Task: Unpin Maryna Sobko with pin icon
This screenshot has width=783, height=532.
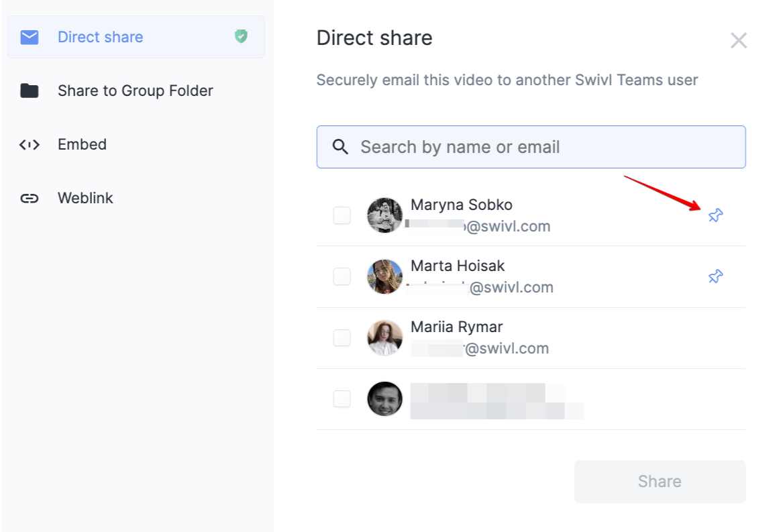Action: coord(716,215)
